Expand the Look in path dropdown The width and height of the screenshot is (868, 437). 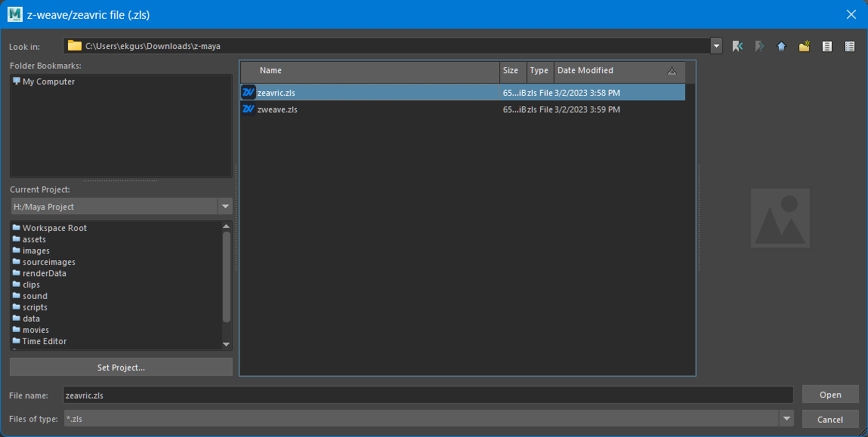(x=716, y=46)
